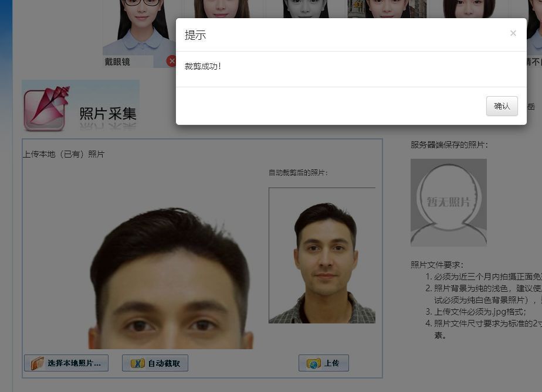Image resolution: width=542 pixels, height=392 pixels.
Task: Confirm the crop by clicking 确认
Action: click(502, 106)
